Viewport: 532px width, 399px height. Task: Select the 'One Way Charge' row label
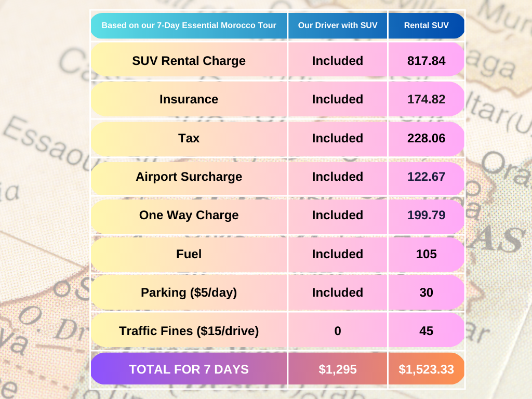tap(189, 215)
